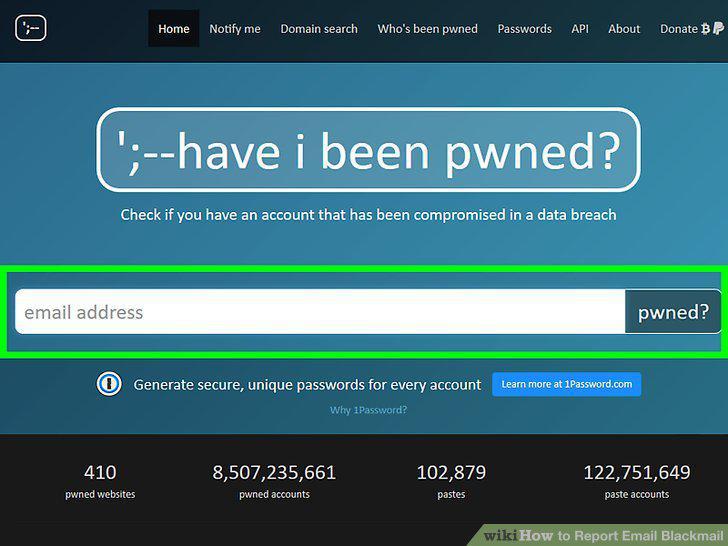This screenshot has width=728, height=546.
Task: Navigate to Passwords page
Action: [525, 29]
